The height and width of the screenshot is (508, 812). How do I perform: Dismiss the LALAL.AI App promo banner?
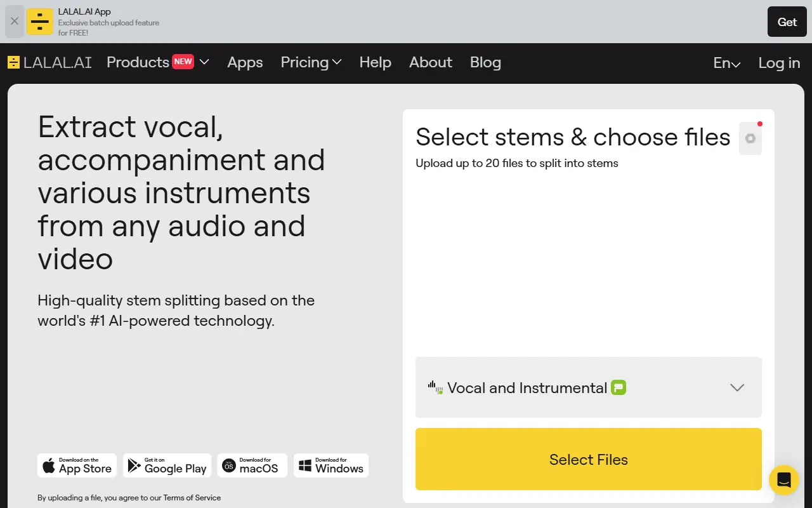tap(14, 21)
